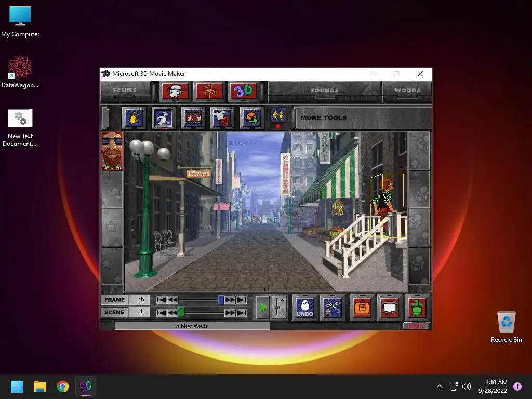The height and width of the screenshot is (399, 532).
Task: Open the props browser (chair icon)
Action: coord(209,91)
